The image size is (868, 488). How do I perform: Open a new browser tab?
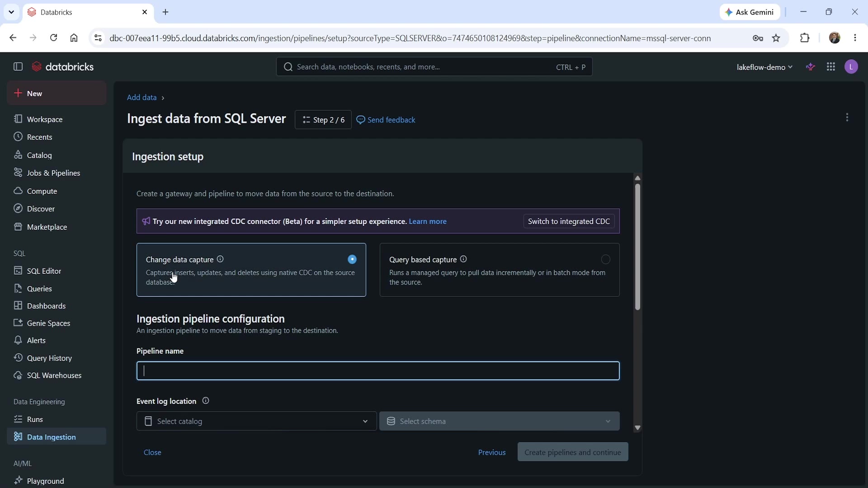click(165, 12)
